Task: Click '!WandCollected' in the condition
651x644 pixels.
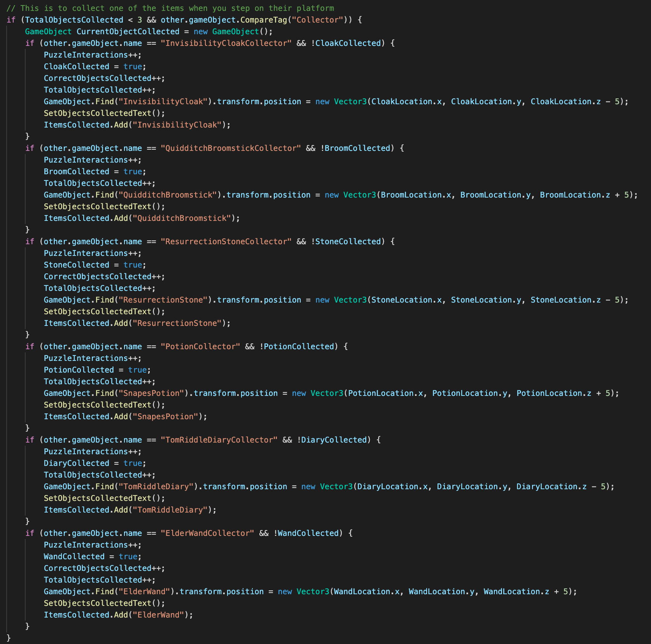Action: click(x=306, y=533)
